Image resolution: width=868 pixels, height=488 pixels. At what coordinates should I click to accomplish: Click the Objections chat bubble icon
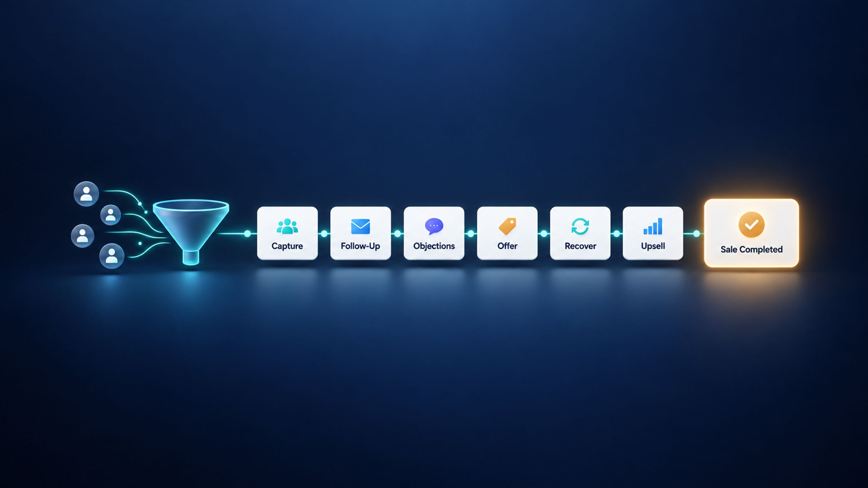pos(434,226)
